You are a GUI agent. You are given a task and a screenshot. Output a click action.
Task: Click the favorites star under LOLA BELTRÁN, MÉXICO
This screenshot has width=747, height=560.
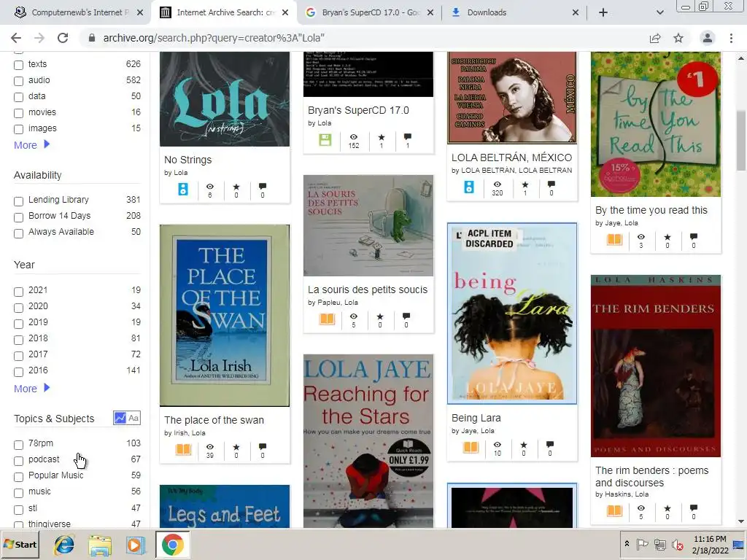tap(525, 184)
